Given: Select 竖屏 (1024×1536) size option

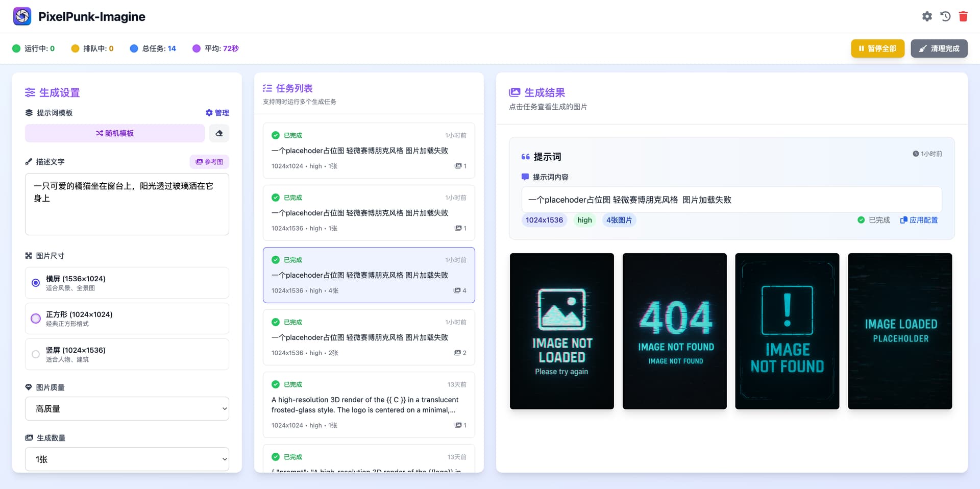Looking at the screenshot, I should [x=127, y=354].
